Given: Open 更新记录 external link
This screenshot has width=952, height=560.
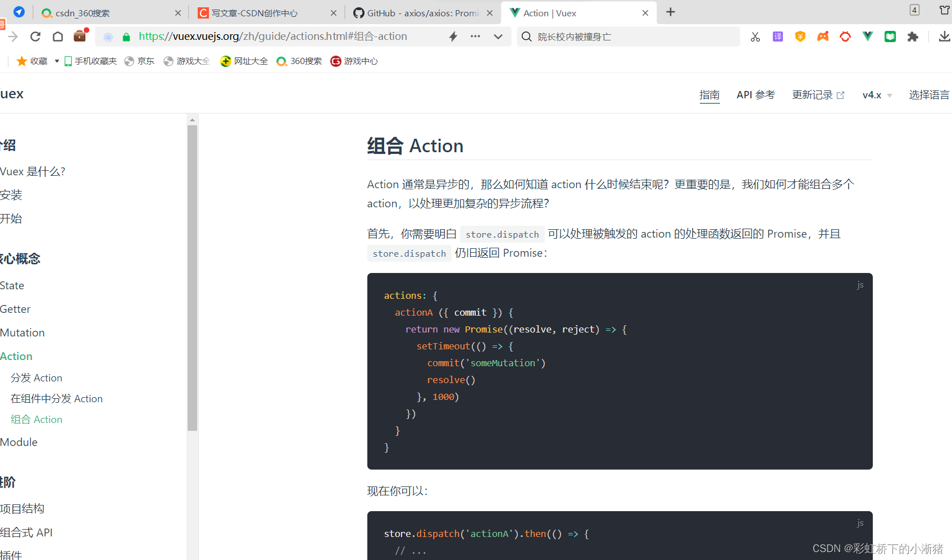Looking at the screenshot, I should [x=818, y=95].
